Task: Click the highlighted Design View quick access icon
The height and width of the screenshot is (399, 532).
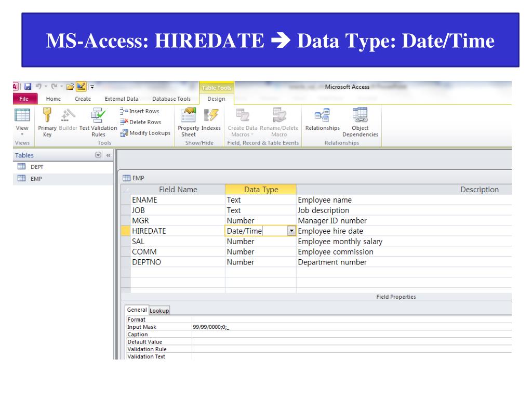Action: pos(81,87)
